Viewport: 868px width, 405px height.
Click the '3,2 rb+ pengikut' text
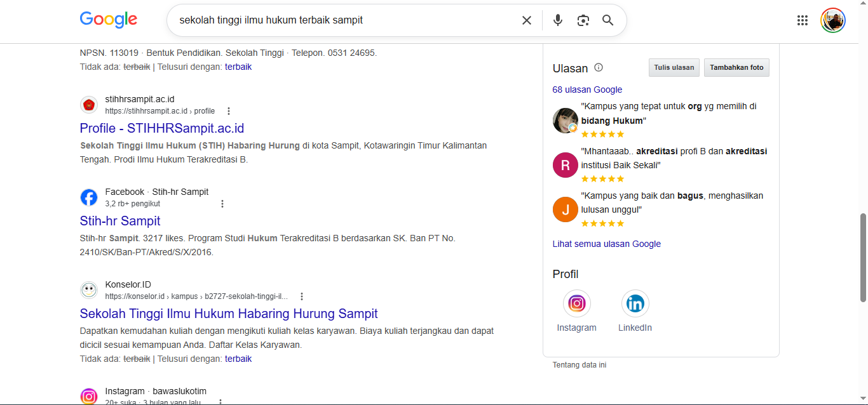(x=133, y=204)
